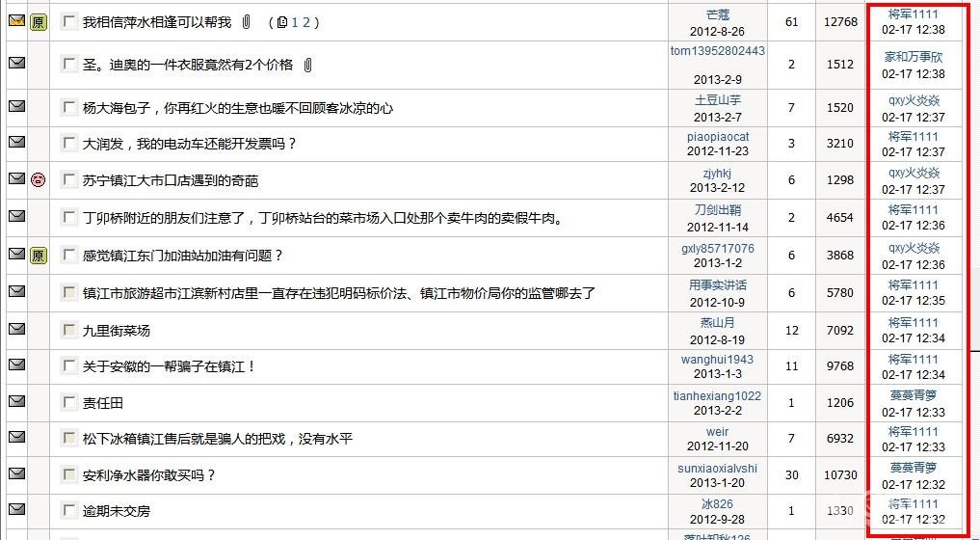Check the box for 迪奥的一件衣服 thread

coord(68,64)
